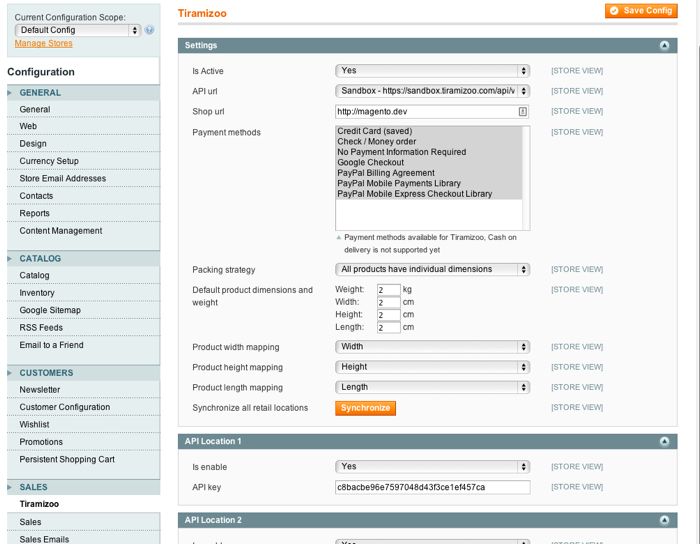Open the Product width mapping dropdown
Screen dimensions: 700x544
[x=432, y=347]
